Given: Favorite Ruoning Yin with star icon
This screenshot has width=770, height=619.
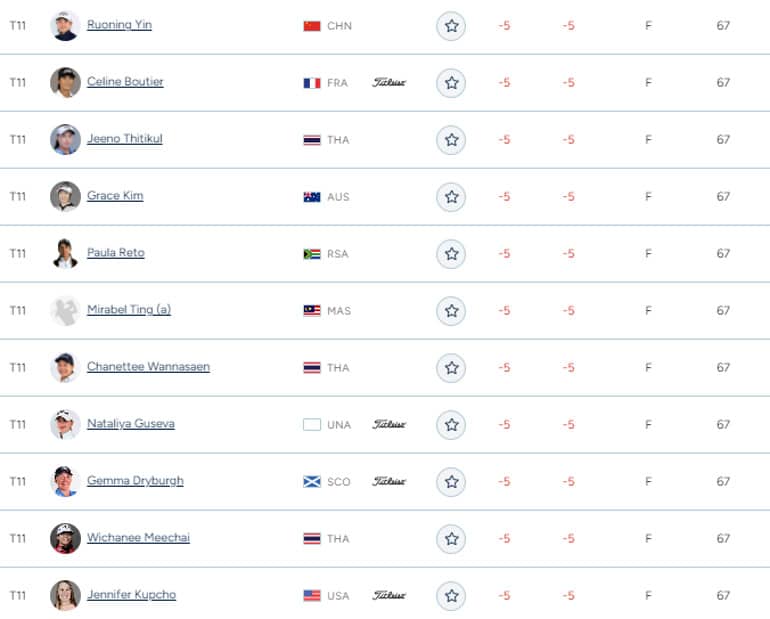Looking at the screenshot, I should [451, 26].
